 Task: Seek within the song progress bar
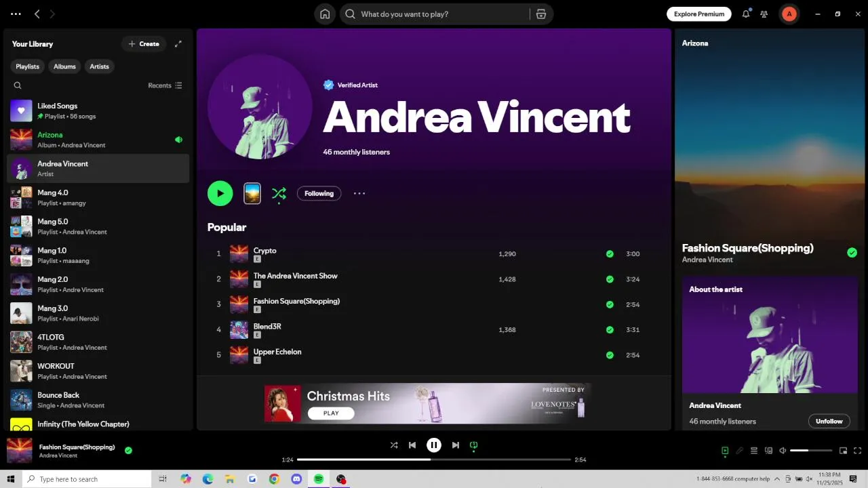pyautogui.click(x=434, y=460)
